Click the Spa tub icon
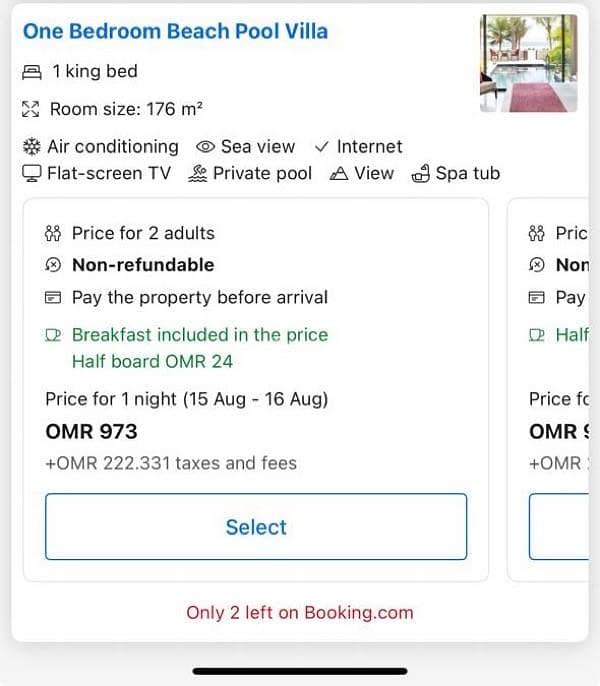This screenshot has width=600, height=686. click(x=421, y=173)
